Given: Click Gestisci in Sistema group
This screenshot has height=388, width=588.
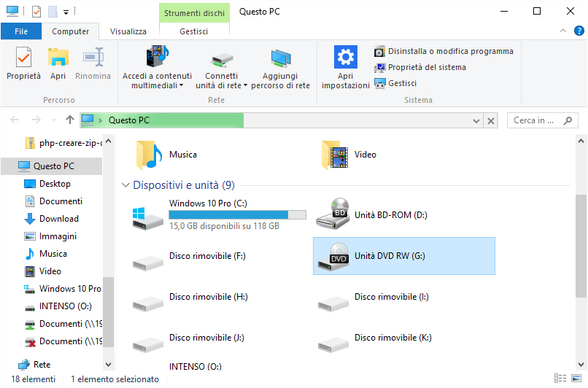Looking at the screenshot, I should click(x=395, y=83).
